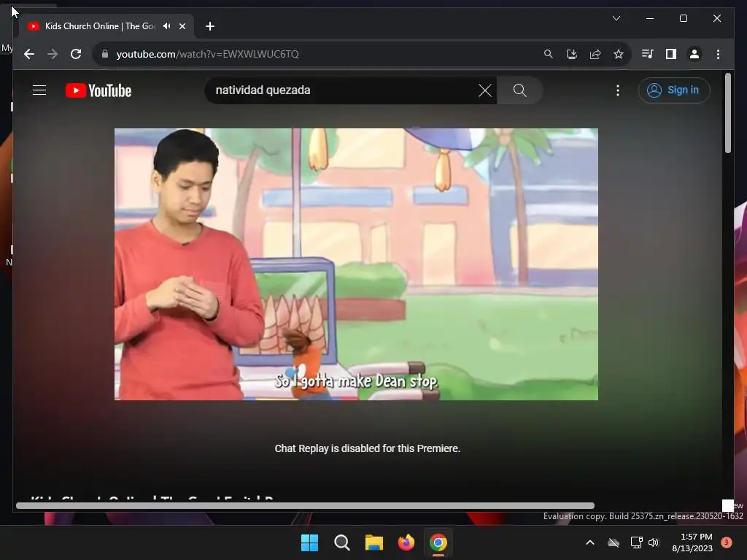Open YouTube settings three-dot menu
This screenshot has width=747, height=560.
[x=617, y=90]
